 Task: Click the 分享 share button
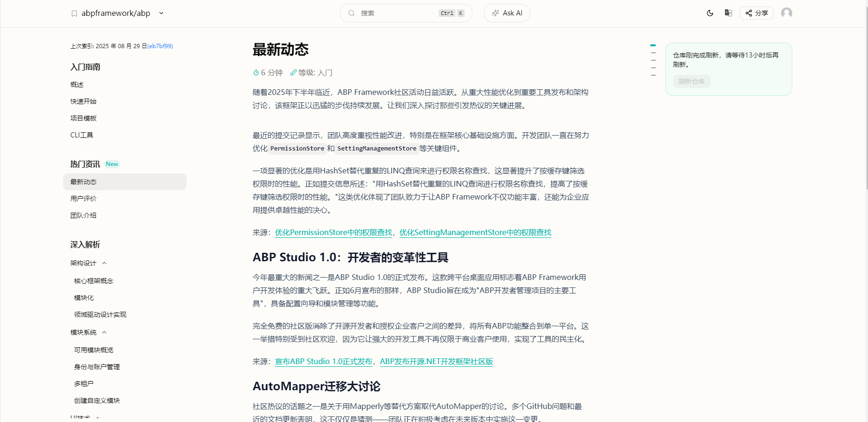[x=757, y=13]
